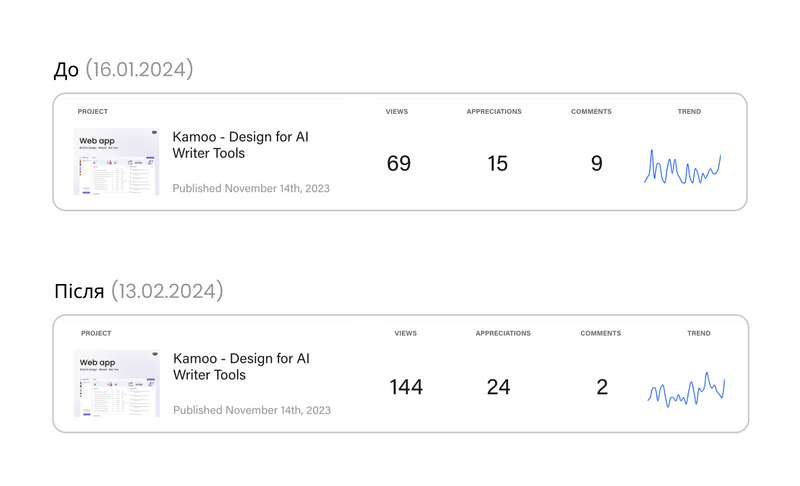Screen dimensions: 800x486
Task: Select the trend sparkline in the bottom card
Action: coord(686,390)
